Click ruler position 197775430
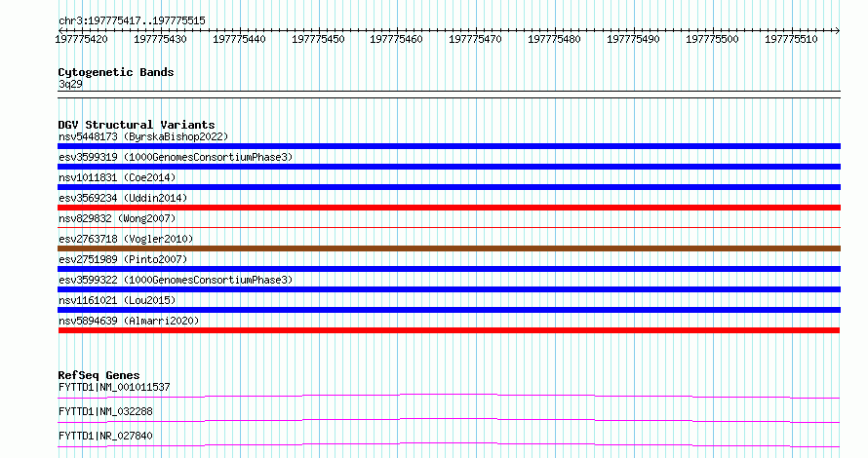Image resolution: width=868 pixels, height=458 pixels. 160,39
